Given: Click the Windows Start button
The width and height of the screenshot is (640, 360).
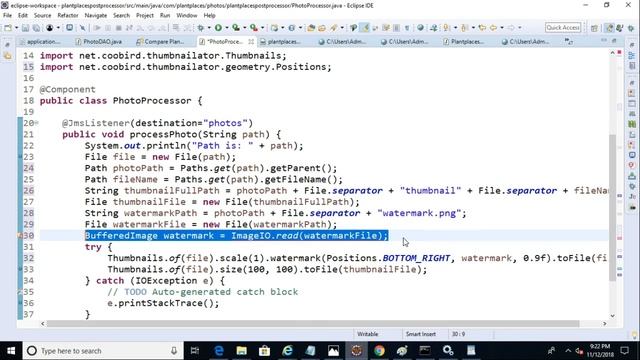Looking at the screenshot, I should point(11,351).
